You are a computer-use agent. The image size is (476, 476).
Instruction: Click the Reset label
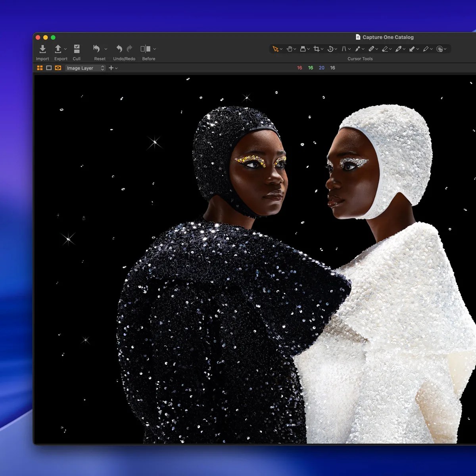point(100,59)
